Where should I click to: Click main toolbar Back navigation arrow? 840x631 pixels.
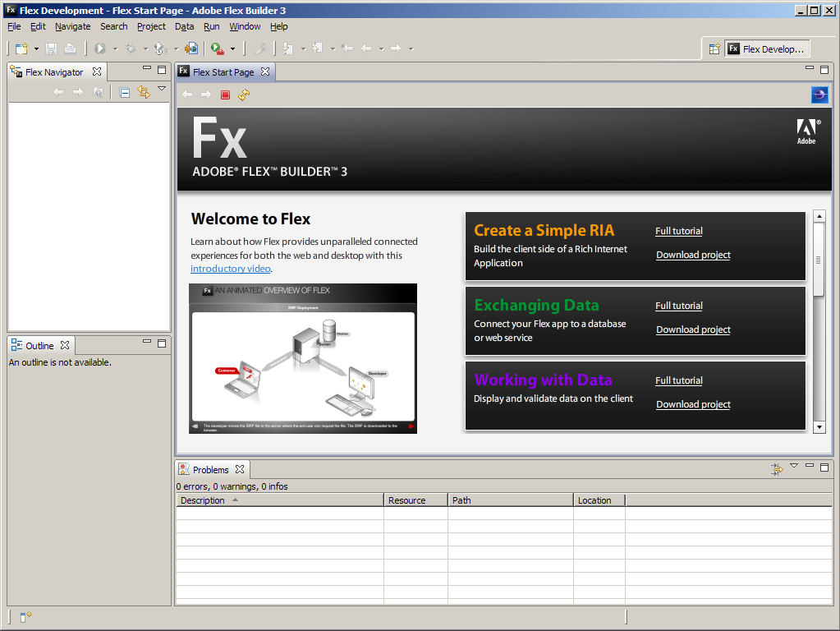[366, 48]
